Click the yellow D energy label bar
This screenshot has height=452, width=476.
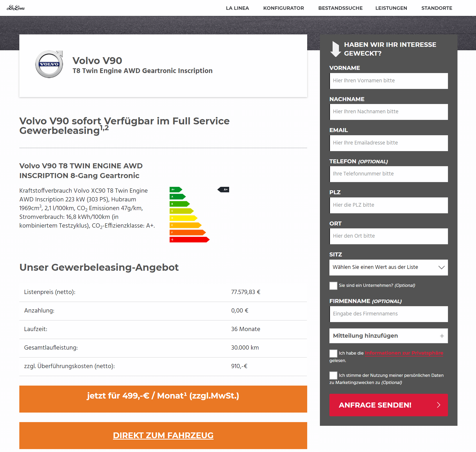click(x=184, y=218)
